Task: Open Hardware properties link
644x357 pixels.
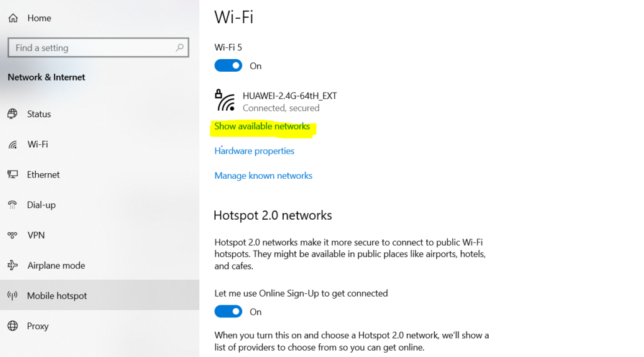Action: pyautogui.click(x=254, y=151)
